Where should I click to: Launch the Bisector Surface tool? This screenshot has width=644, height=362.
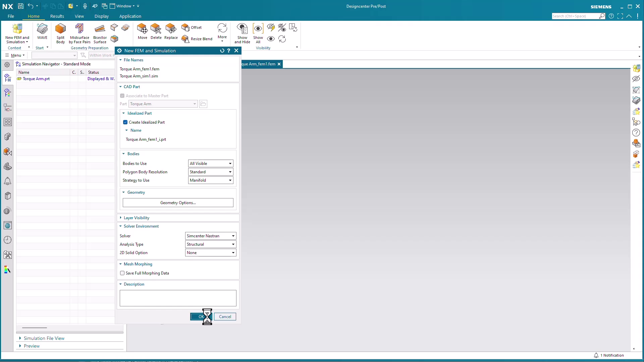(100, 33)
